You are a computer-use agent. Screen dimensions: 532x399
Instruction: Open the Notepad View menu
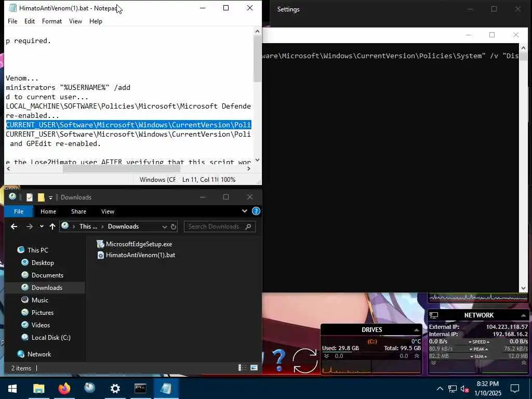75,21
